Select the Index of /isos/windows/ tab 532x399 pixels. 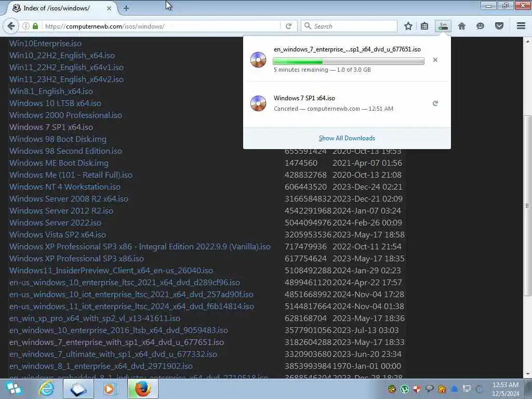61,8
